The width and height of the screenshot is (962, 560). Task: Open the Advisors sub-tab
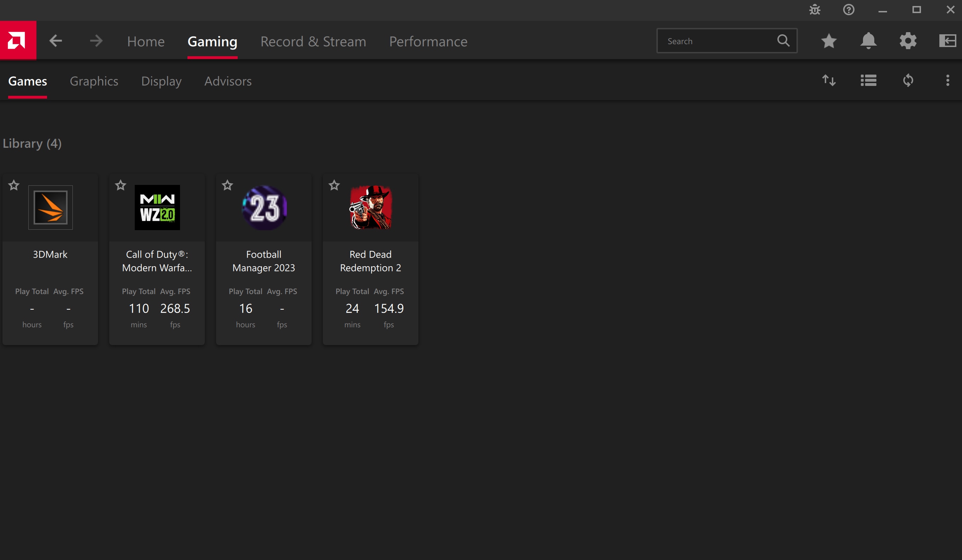point(228,81)
